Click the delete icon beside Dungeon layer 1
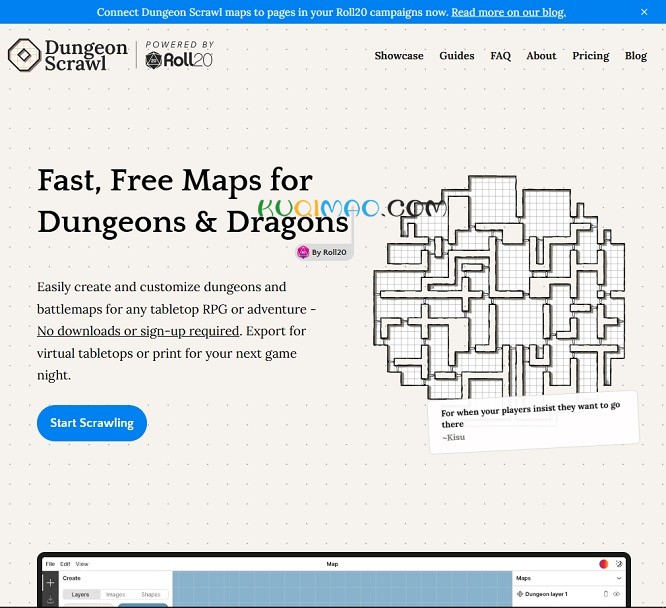666x608 pixels. pyautogui.click(x=606, y=594)
